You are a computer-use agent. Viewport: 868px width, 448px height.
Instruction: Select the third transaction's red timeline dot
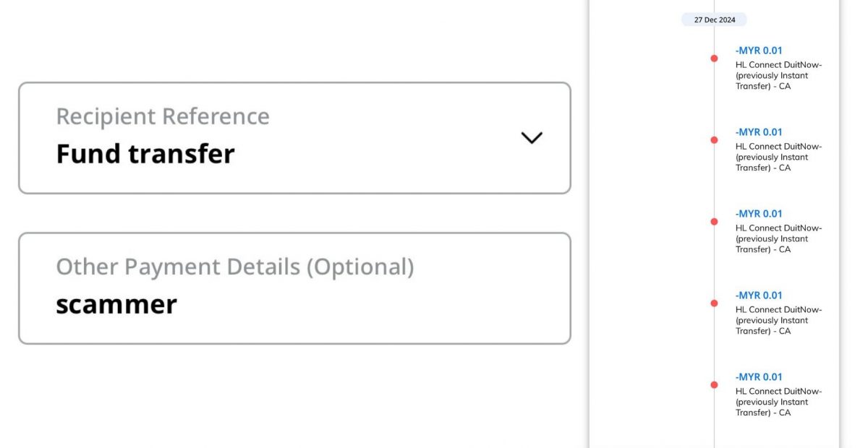coord(714,222)
